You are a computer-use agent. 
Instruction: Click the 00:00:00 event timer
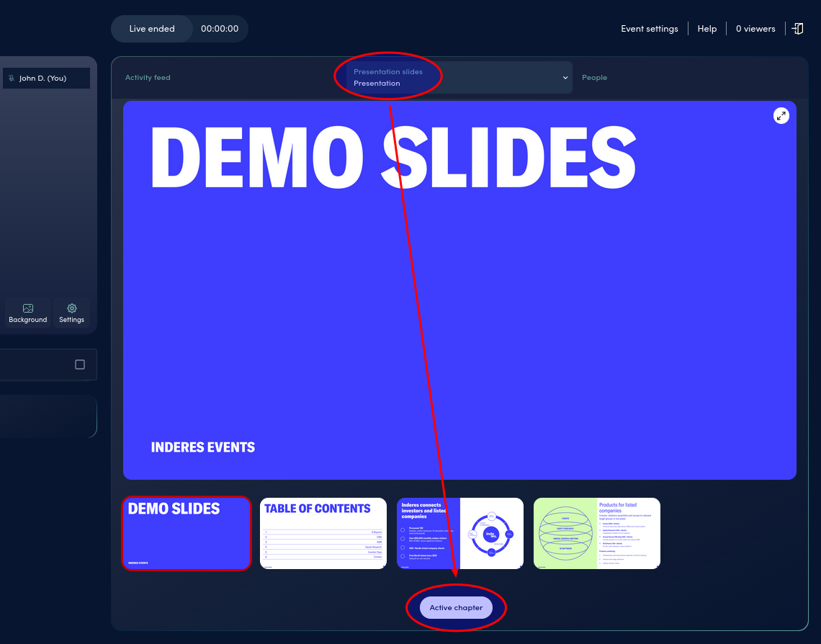tap(220, 28)
